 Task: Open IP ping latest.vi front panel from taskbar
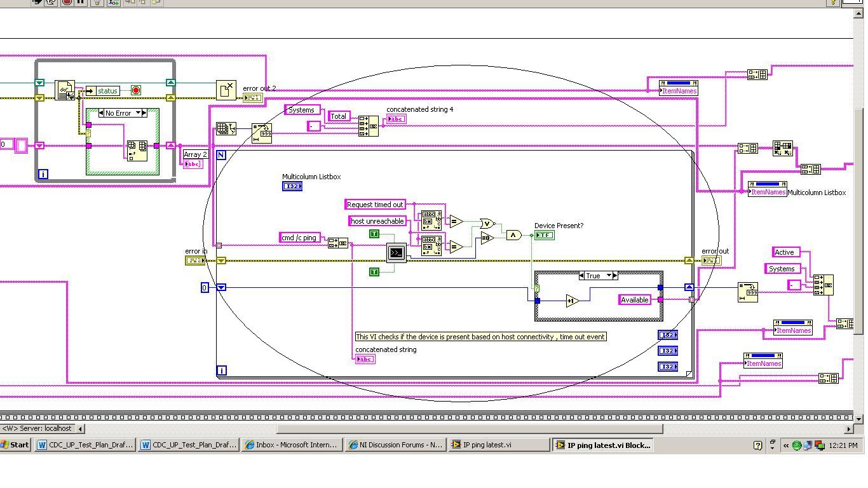[x=498, y=445]
